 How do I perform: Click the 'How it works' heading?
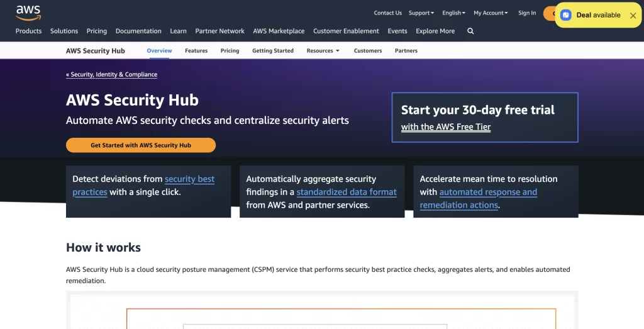pyautogui.click(x=104, y=247)
